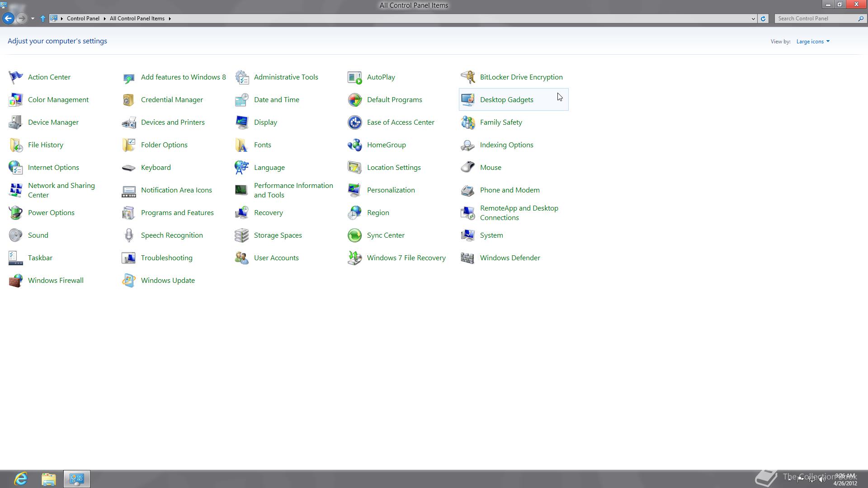Click the All Control Panel Items breadcrumb

coord(137,19)
